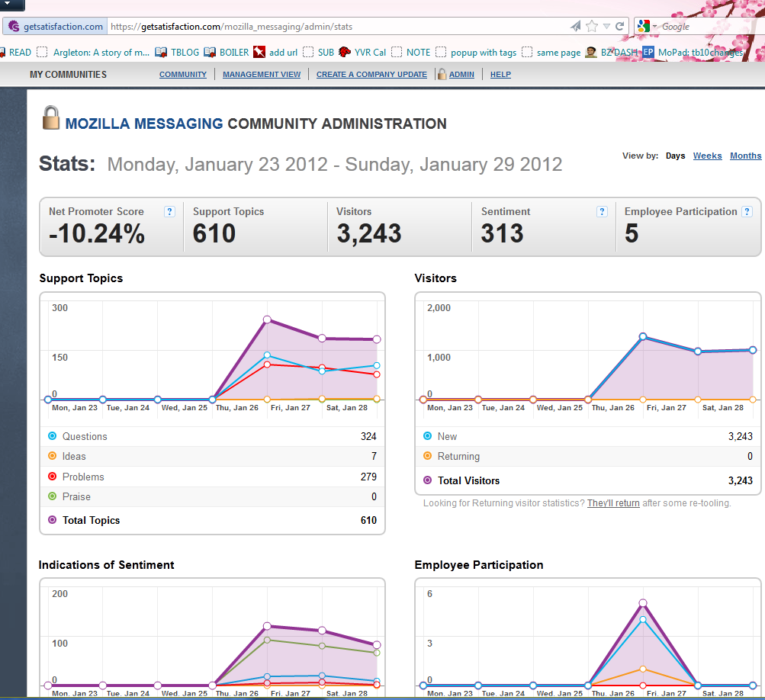Click the Returning visitors legend row
Screen dimensions: 765x700
[588, 456]
